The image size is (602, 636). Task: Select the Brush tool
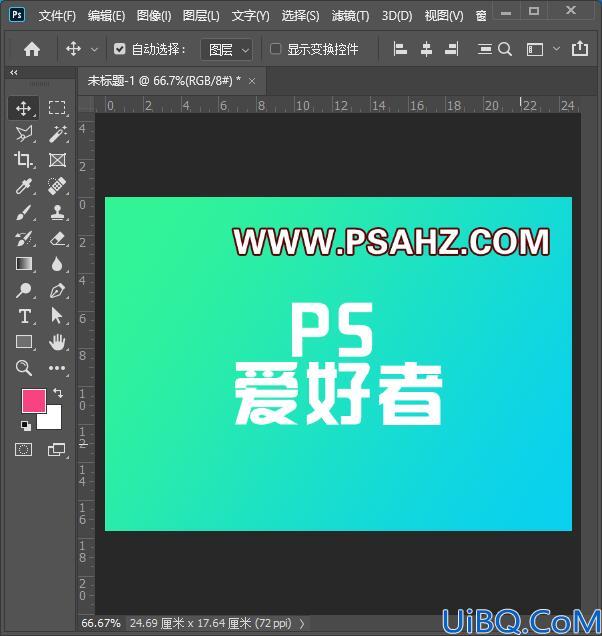tap(24, 213)
